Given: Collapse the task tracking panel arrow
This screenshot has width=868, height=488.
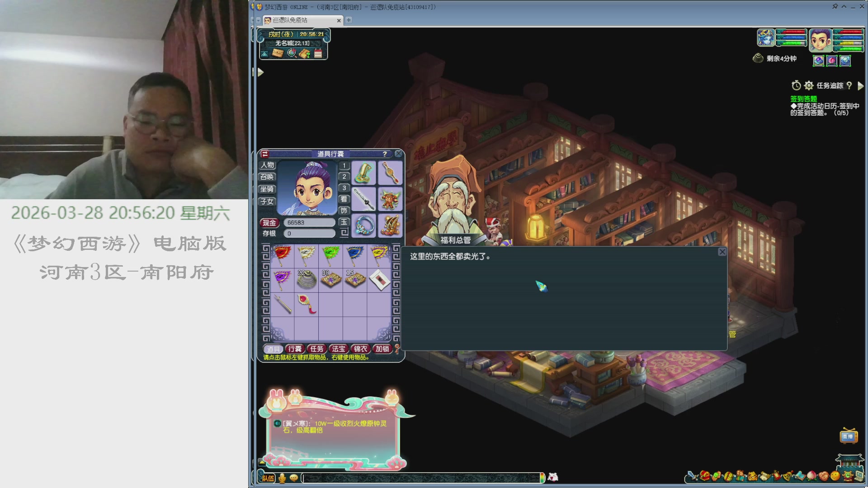Looking at the screenshot, I should 860,85.
